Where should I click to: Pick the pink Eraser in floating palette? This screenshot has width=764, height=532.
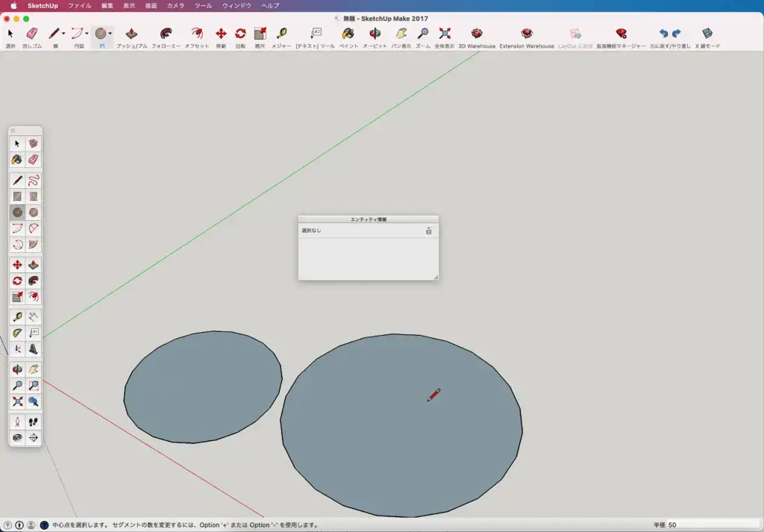coord(33,160)
